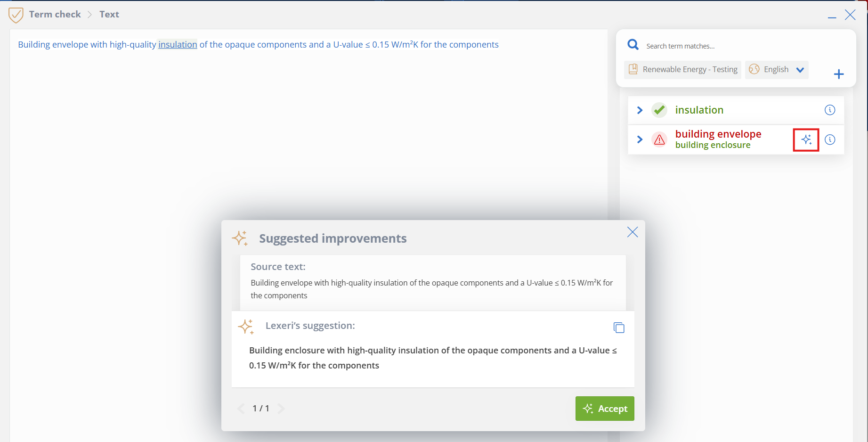Focus the Search term matches field
The height and width of the screenshot is (442, 868).
coord(744,46)
